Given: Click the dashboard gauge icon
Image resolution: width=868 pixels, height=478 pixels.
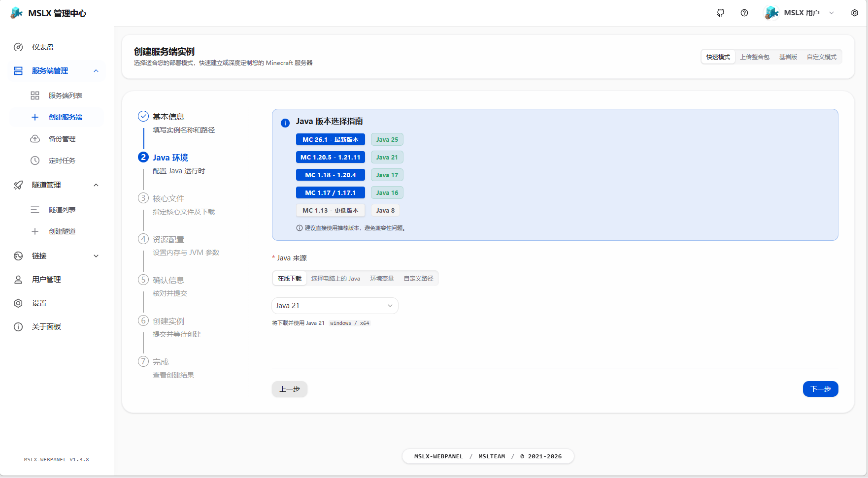Looking at the screenshot, I should (18, 47).
